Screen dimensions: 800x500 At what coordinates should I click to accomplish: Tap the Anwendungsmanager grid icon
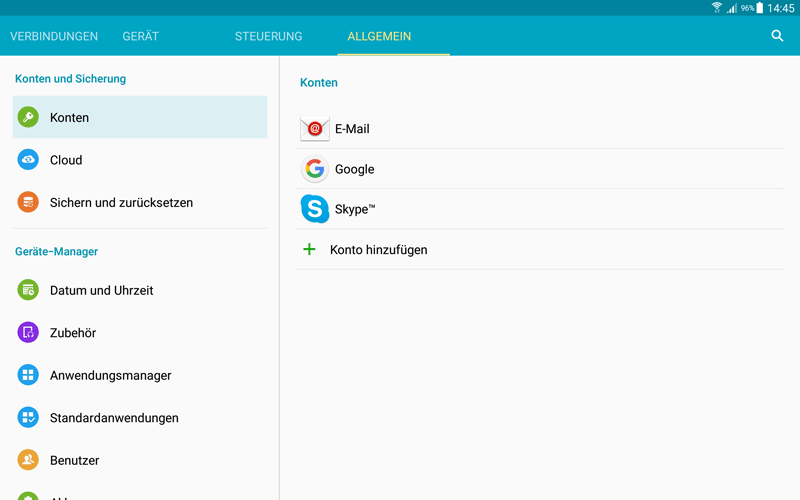pyautogui.click(x=28, y=375)
